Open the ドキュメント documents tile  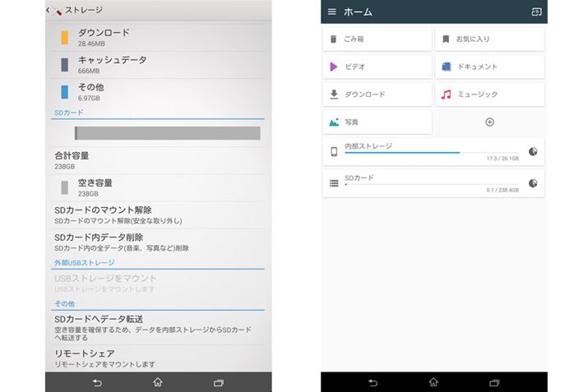pyautogui.click(x=489, y=67)
